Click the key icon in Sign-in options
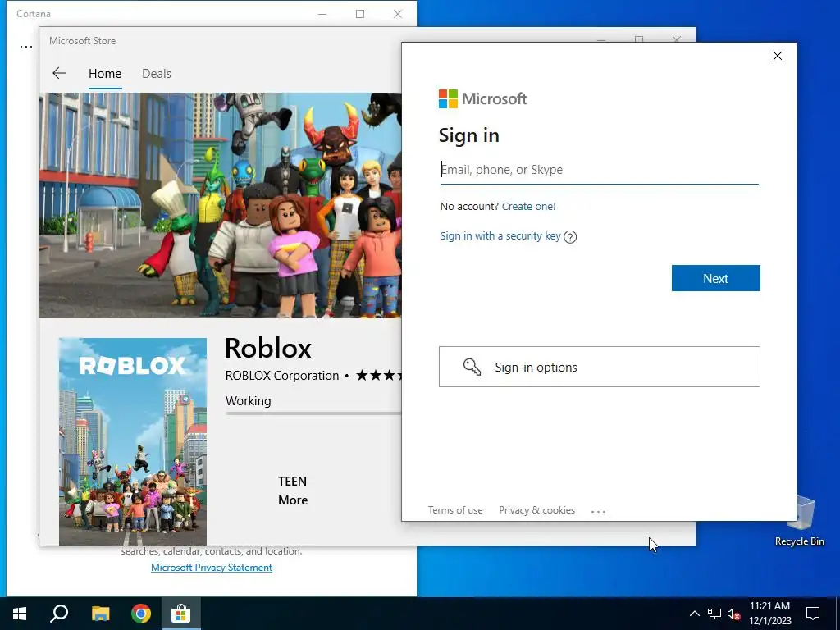Viewport: 840px width, 630px height. [x=472, y=367]
